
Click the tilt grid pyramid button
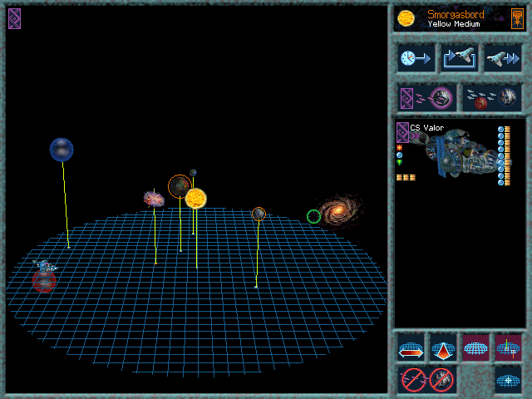click(x=443, y=347)
